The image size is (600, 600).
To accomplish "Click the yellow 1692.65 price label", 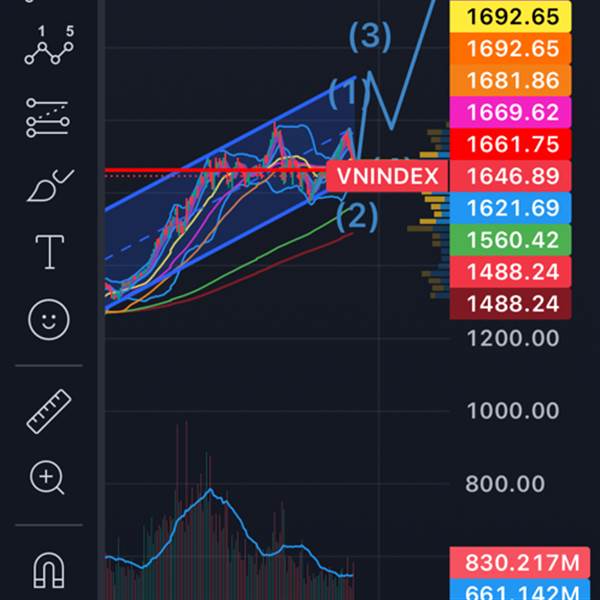I will pos(510,16).
